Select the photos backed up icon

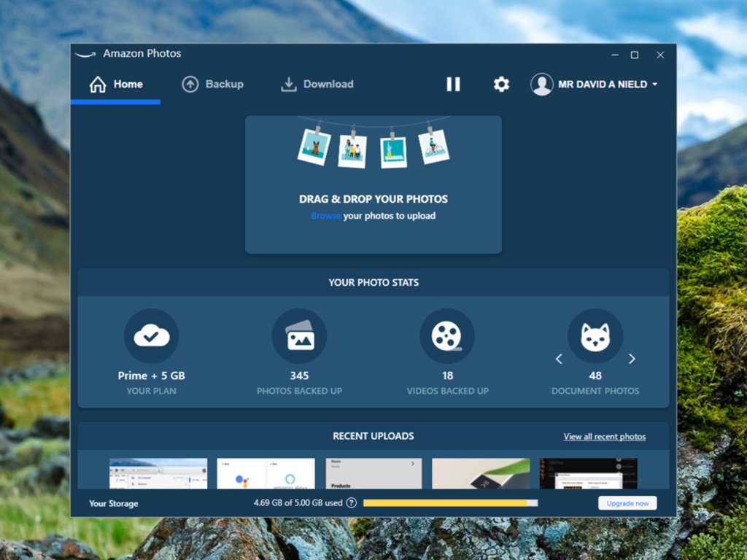coord(299,335)
